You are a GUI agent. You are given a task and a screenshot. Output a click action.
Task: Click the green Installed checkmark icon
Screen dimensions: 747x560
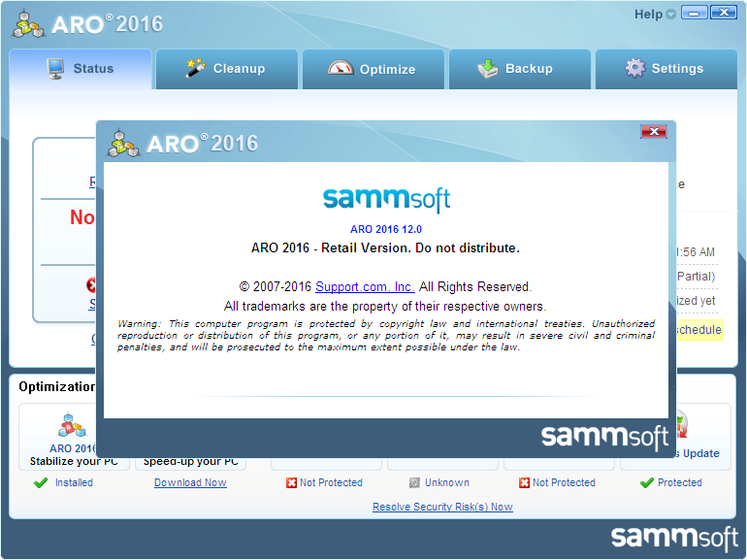point(41,482)
